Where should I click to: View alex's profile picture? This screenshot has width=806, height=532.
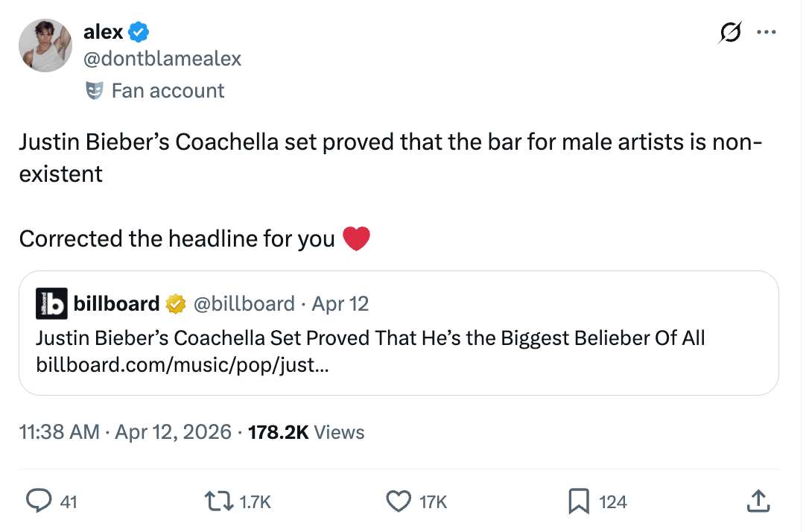45,45
